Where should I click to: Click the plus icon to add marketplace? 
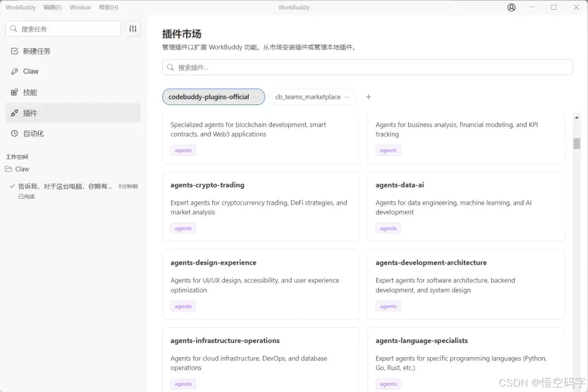(368, 97)
